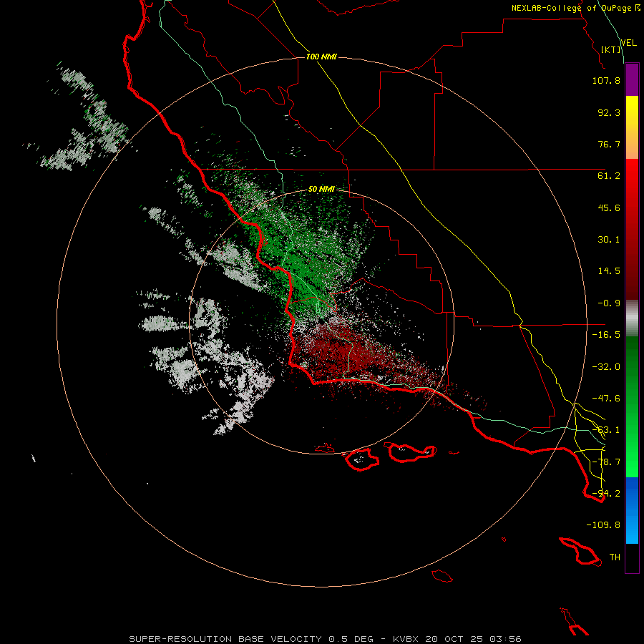
Task: Click the TH label on the legend
Action: pos(615,557)
